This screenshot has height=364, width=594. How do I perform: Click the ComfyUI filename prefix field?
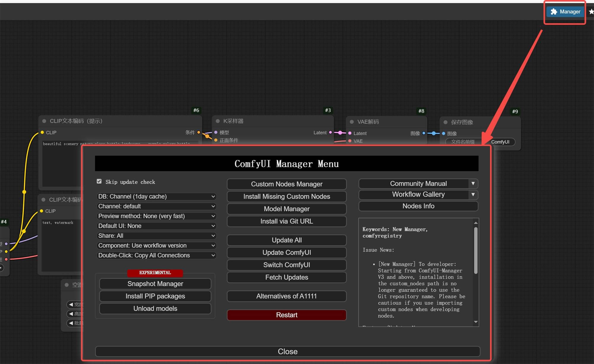[480, 142]
